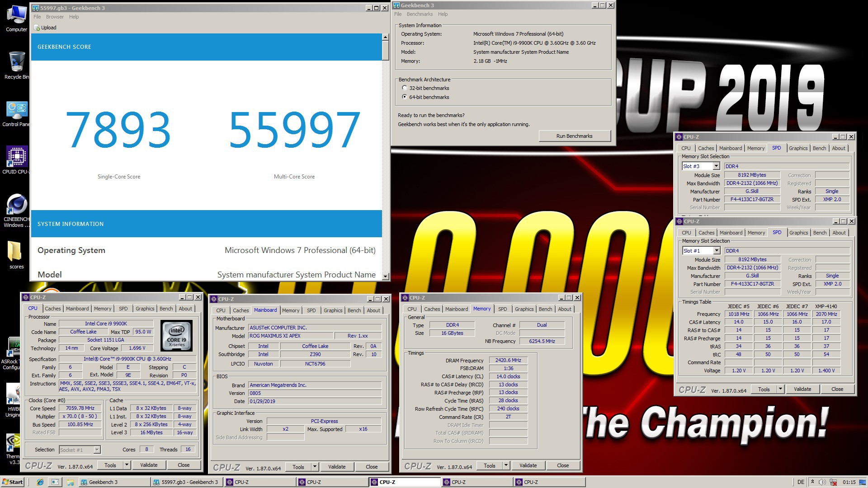The width and height of the screenshot is (868, 488).
Task: Click the Core Voltage 1.696 V value
Action: click(137, 348)
